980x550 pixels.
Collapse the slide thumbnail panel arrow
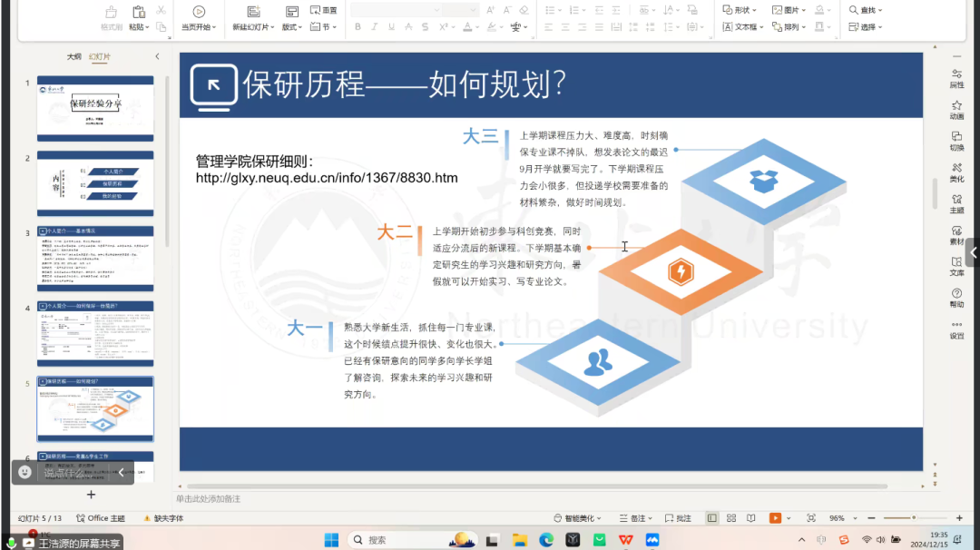157,57
